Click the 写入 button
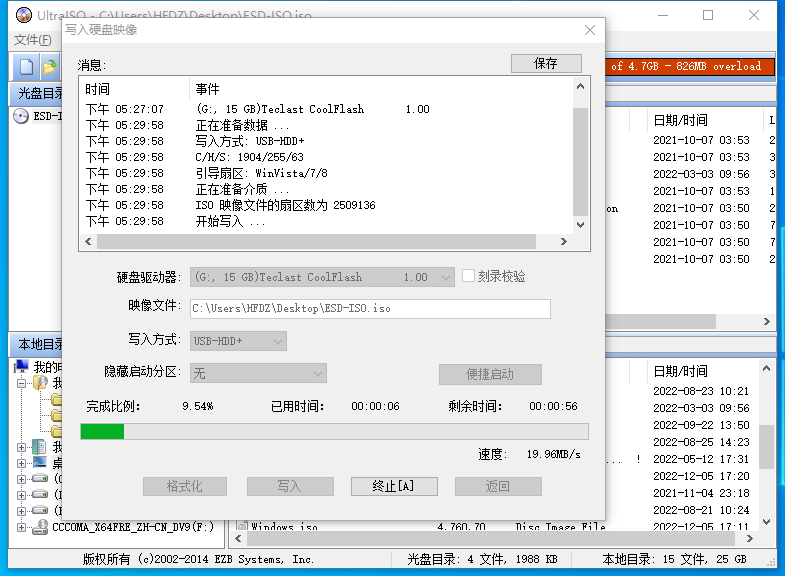 pos(290,486)
